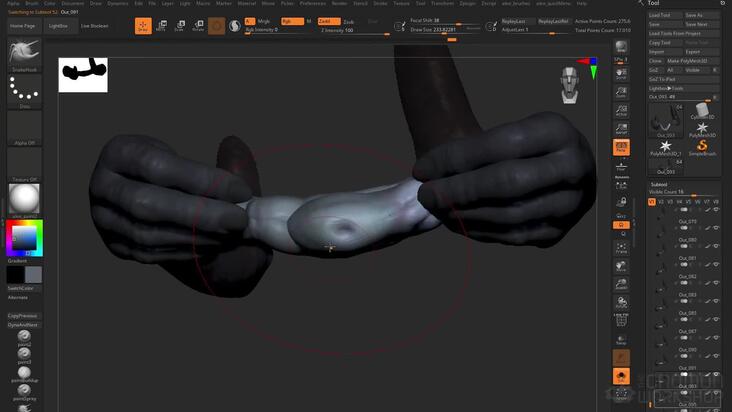Select the gray main color swatch
732x412 pixels.
(33, 275)
